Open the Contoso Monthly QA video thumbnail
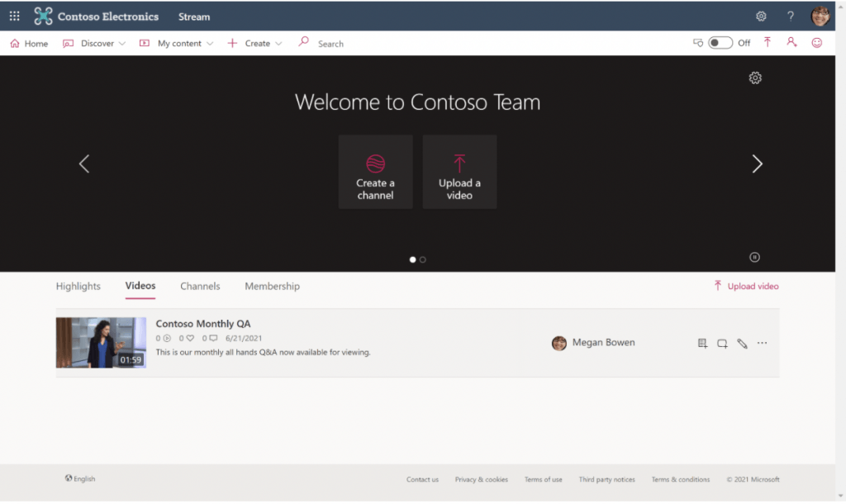The image size is (846, 504). 101,343
